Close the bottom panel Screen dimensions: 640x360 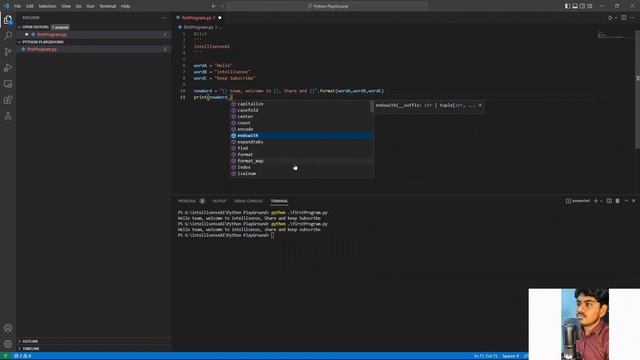point(633,201)
